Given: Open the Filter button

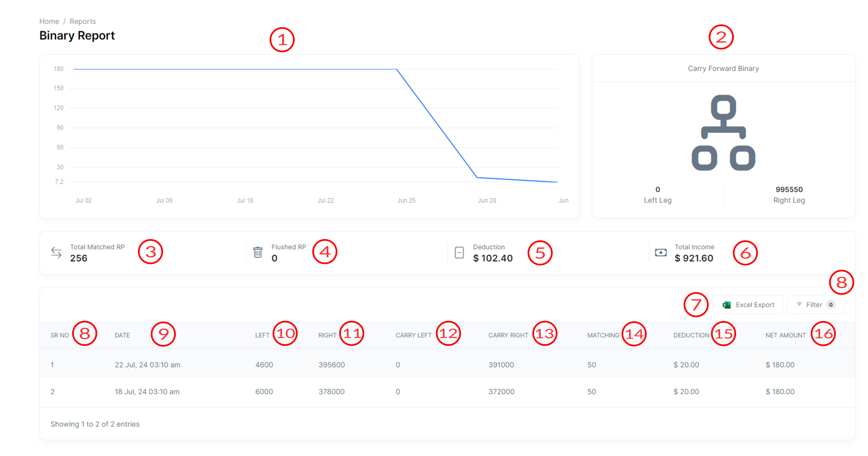Looking at the screenshot, I should (x=815, y=305).
